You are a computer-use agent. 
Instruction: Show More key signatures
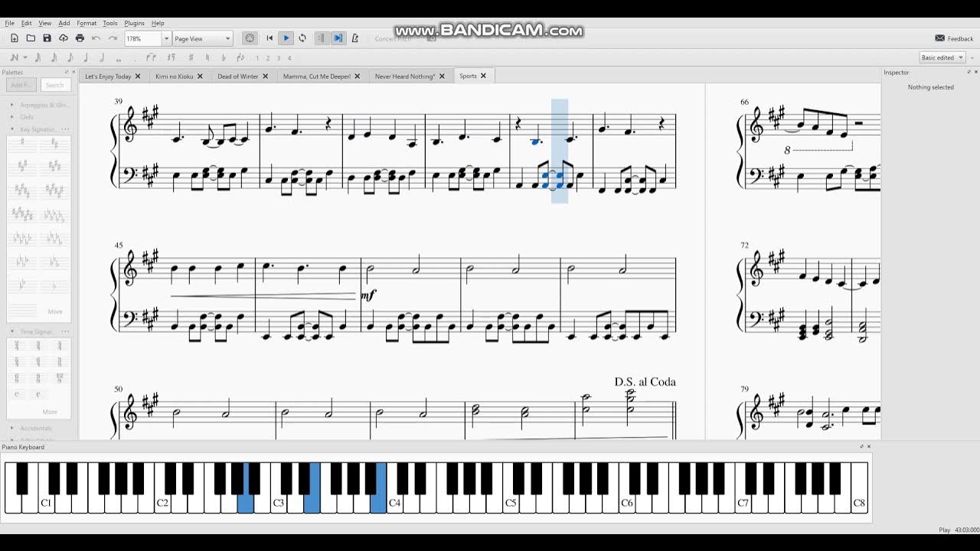pyautogui.click(x=55, y=311)
